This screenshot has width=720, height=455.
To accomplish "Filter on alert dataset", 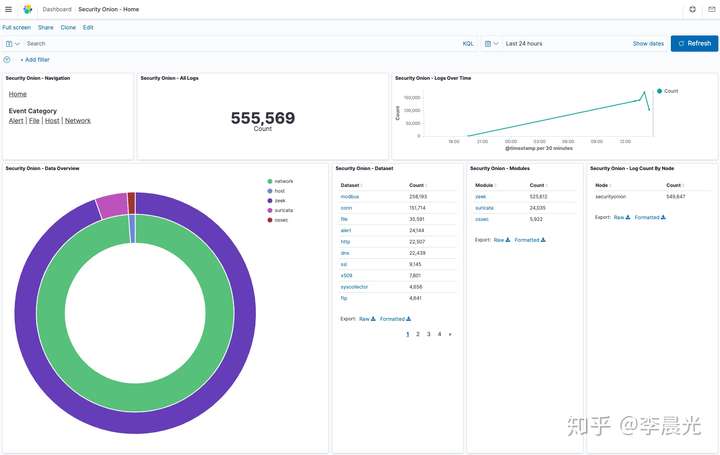I will (346, 230).
